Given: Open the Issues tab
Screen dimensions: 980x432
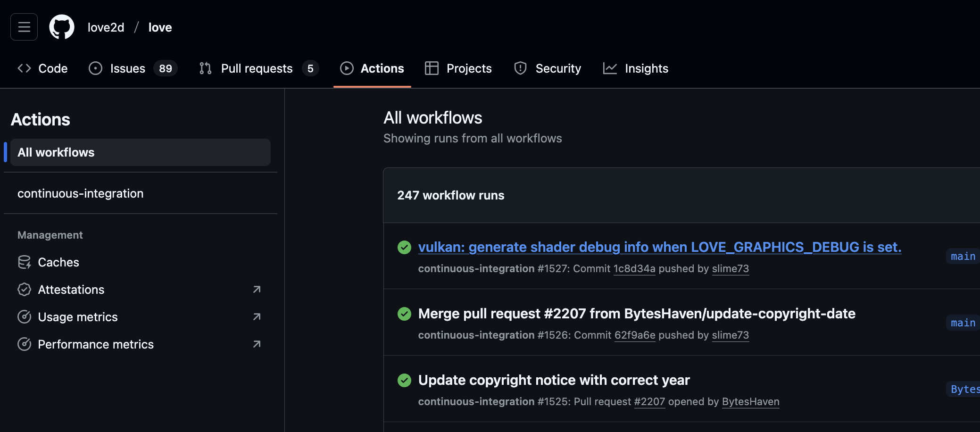Looking at the screenshot, I should pos(133,68).
